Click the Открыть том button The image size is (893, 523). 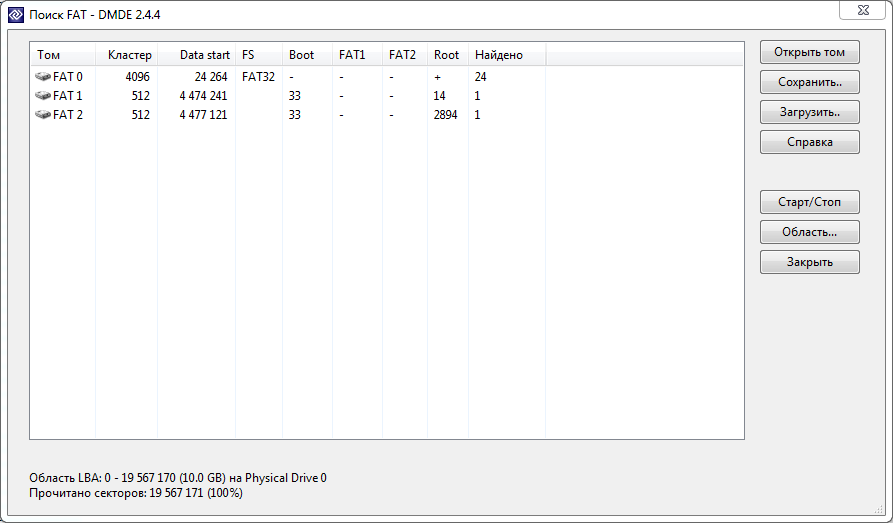pos(809,52)
